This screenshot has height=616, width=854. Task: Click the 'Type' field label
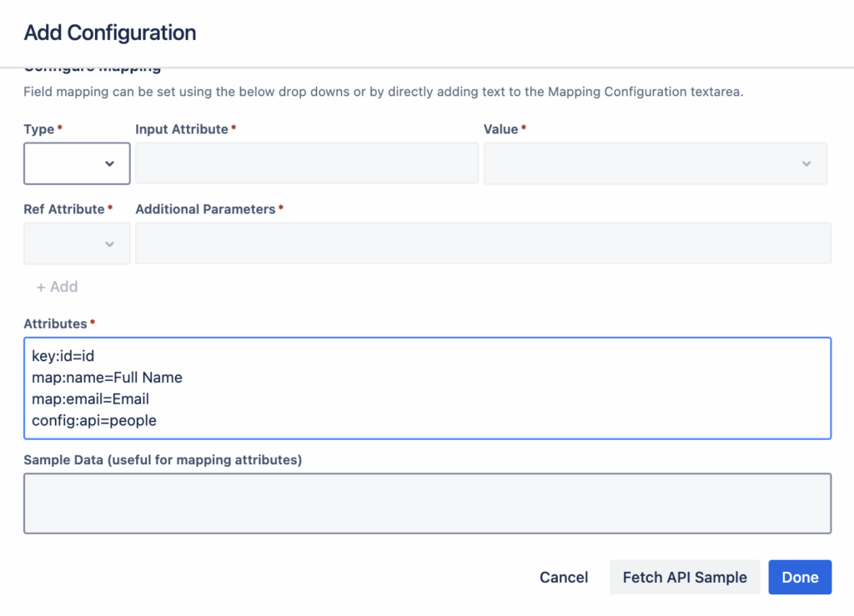pos(38,129)
